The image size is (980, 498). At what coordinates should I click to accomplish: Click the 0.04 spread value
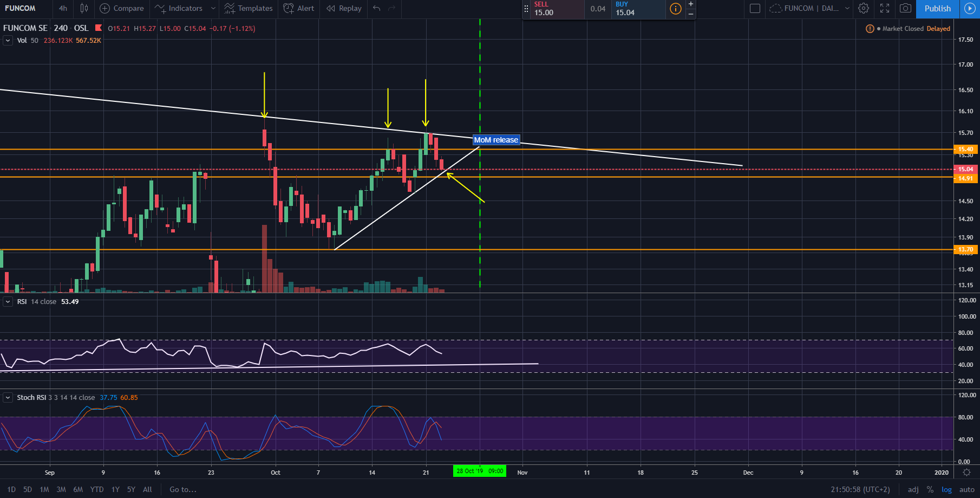598,9
